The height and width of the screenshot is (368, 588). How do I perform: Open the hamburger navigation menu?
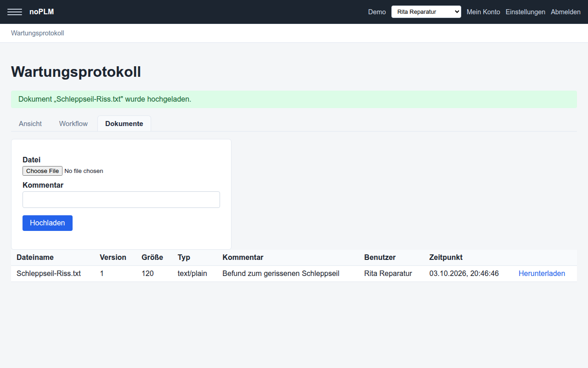point(15,12)
